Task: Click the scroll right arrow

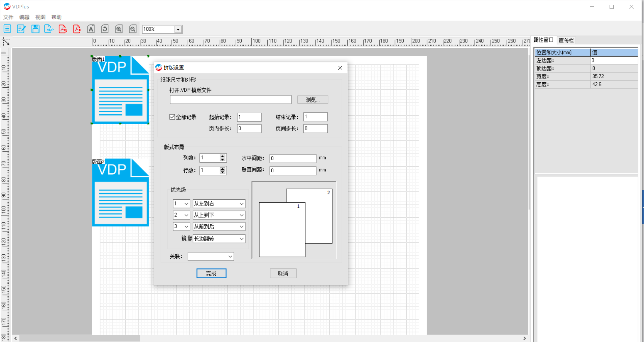Action: pyautogui.click(x=525, y=338)
